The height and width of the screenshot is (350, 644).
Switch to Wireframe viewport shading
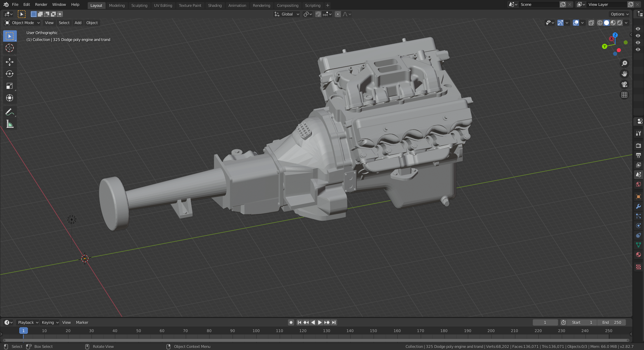pos(600,23)
